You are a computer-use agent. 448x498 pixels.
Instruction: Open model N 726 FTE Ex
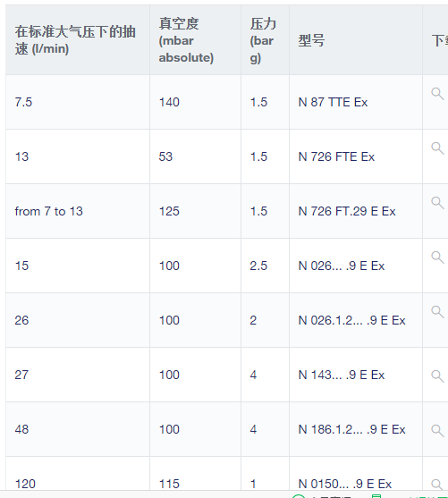(336, 156)
